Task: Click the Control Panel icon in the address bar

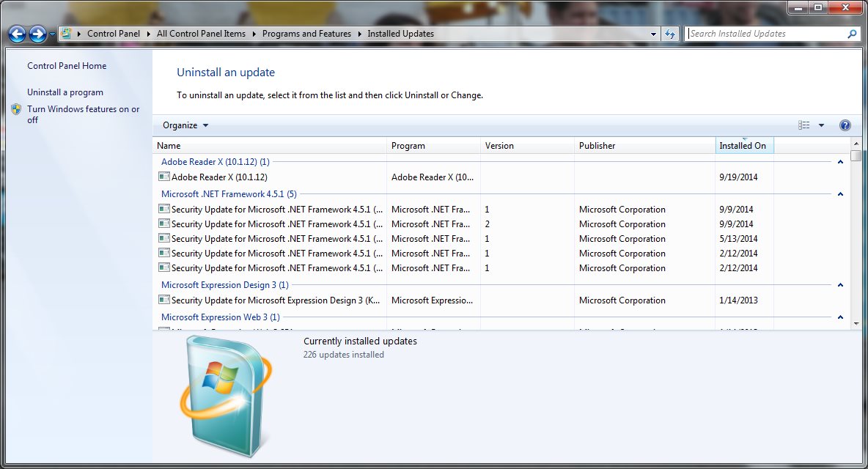Action: pos(66,33)
